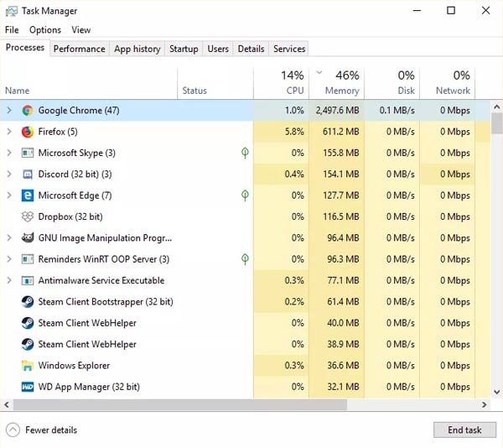Expand the Google Chrome process group

click(x=9, y=111)
